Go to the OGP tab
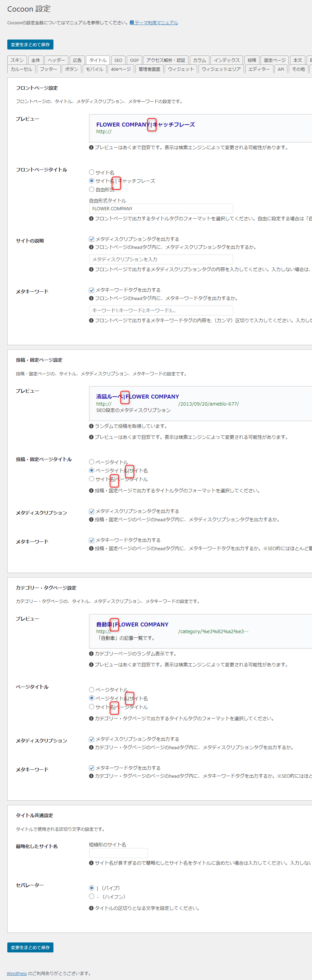 (134, 60)
